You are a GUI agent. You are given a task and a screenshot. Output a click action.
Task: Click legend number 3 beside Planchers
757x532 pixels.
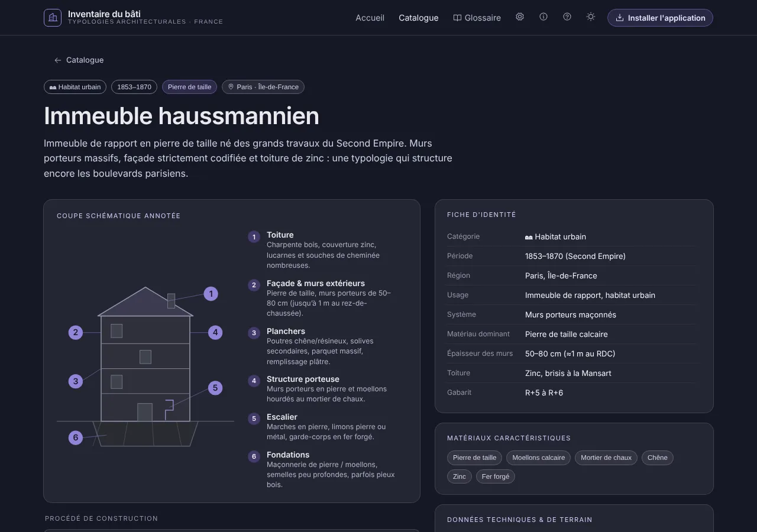pos(254,333)
